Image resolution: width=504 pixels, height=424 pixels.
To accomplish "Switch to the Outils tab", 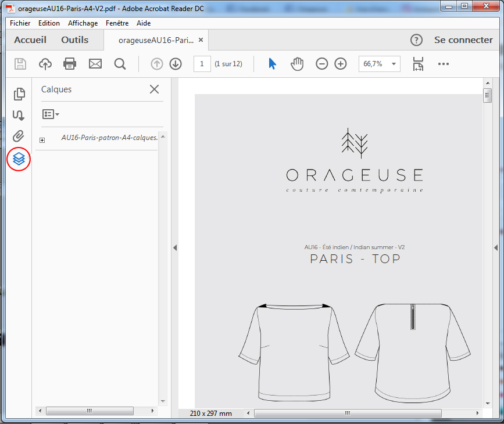I will [x=75, y=40].
